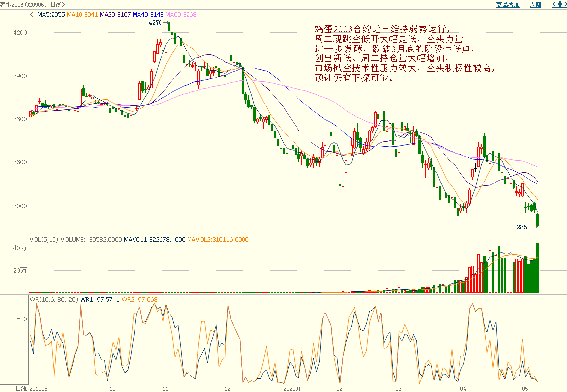
Task: Click the tallest green volume bar at right
Action: (x=538, y=268)
